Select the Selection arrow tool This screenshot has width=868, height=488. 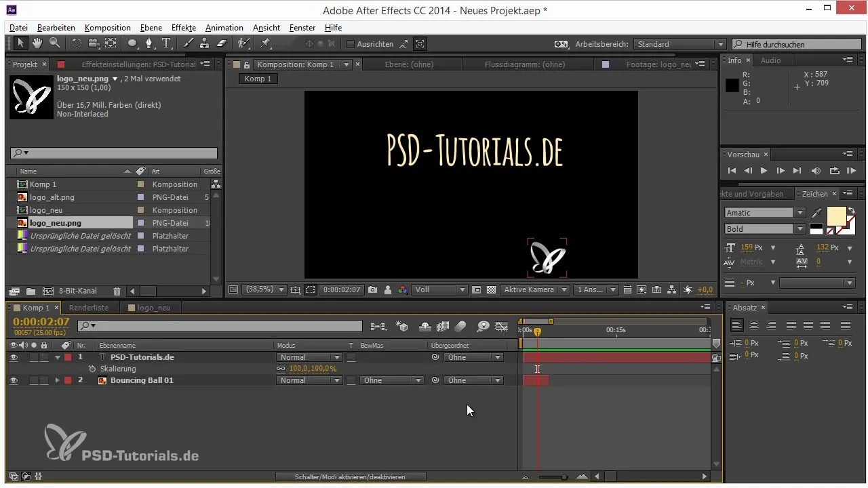coord(21,43)
